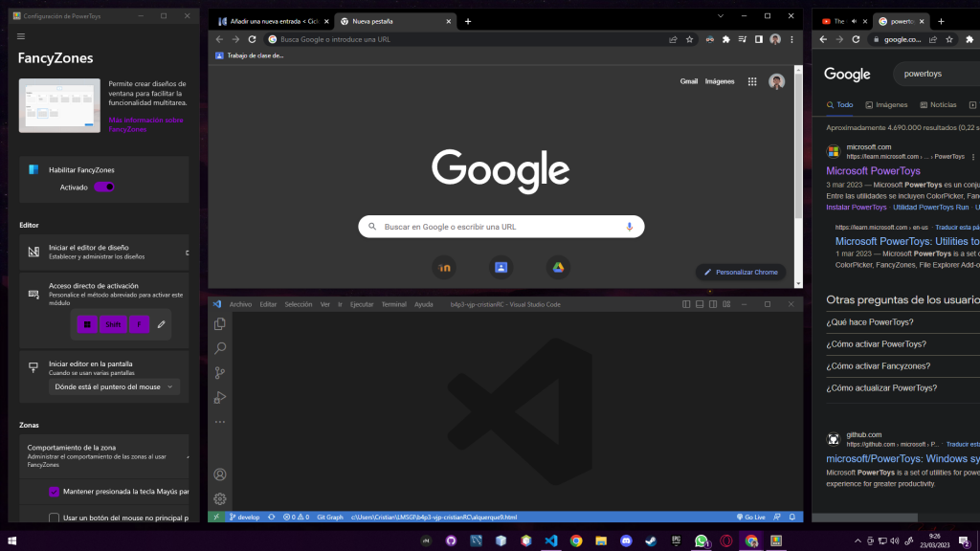Click the Google search input box
This screenshot has width=980, height=551.
click(498, 227)
